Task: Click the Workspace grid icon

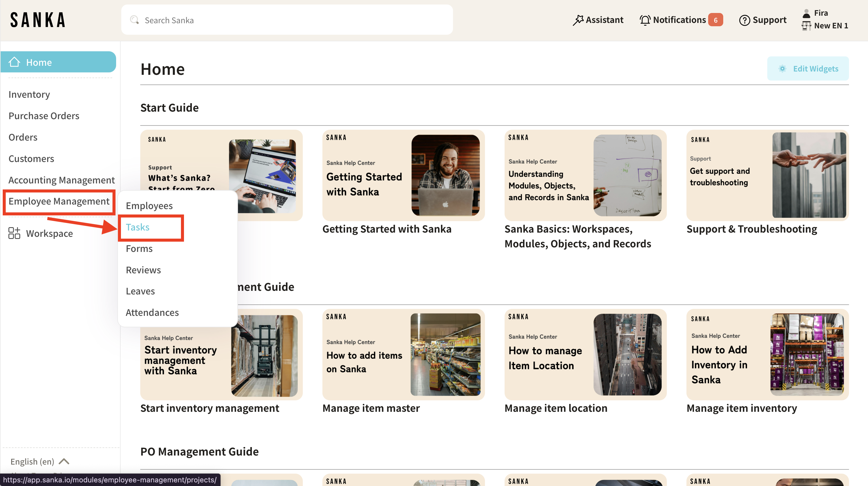Action: pyautogui.click(x=14, y=233)
